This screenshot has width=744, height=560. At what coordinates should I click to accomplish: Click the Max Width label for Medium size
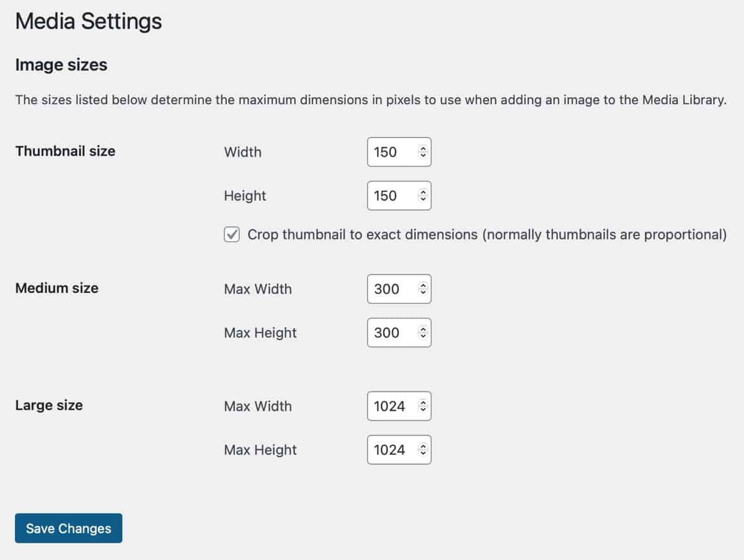click(258, 289)
